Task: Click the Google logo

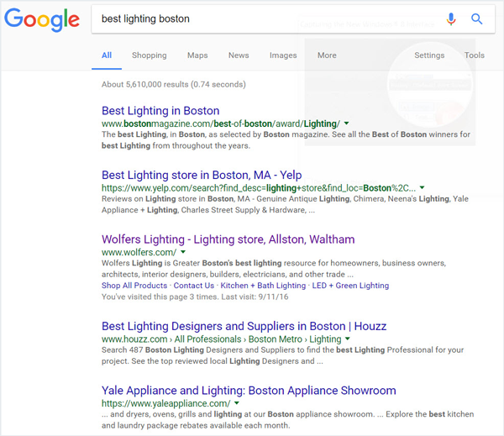Action: 42,20
